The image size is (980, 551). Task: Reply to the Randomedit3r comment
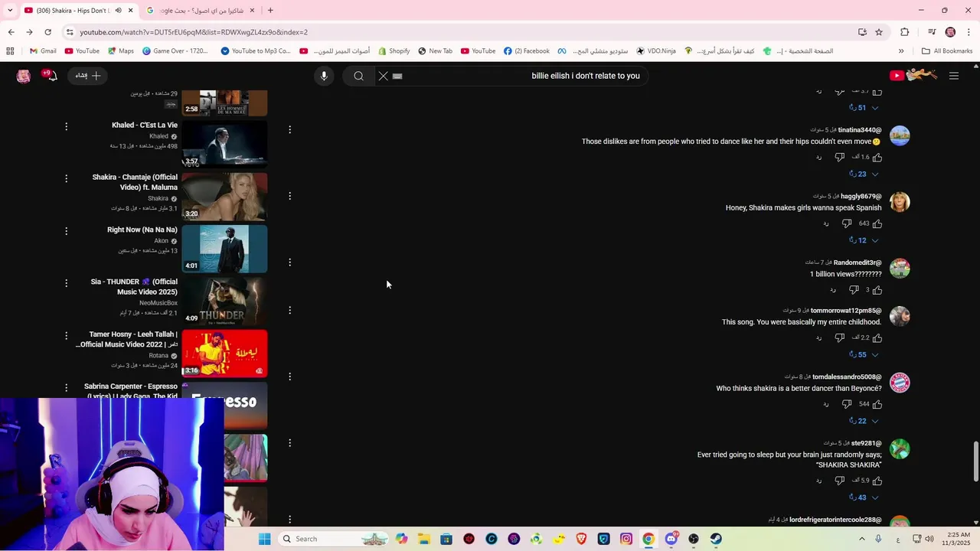pos(833,291)
